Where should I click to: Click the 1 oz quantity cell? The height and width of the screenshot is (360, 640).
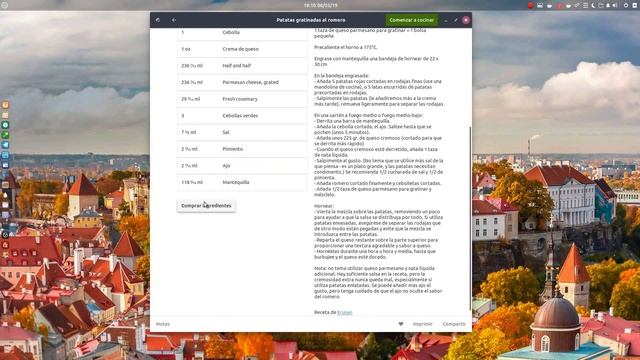186,49
